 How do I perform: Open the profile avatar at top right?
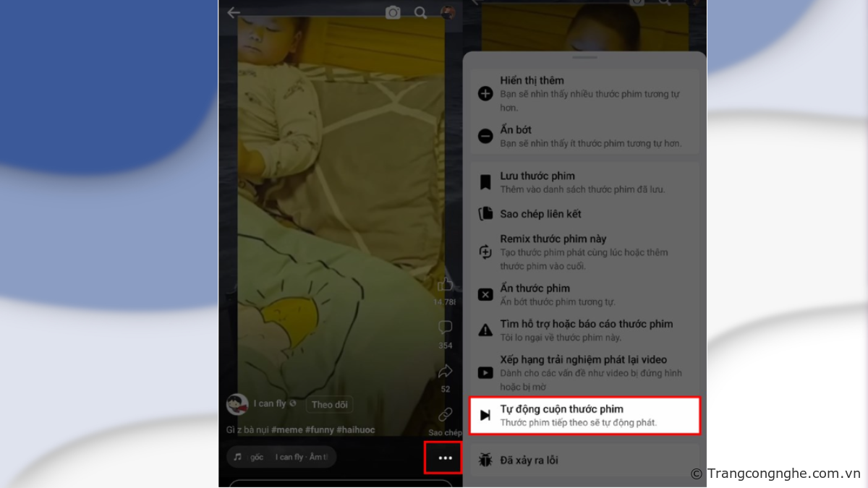tap(448, 12)
